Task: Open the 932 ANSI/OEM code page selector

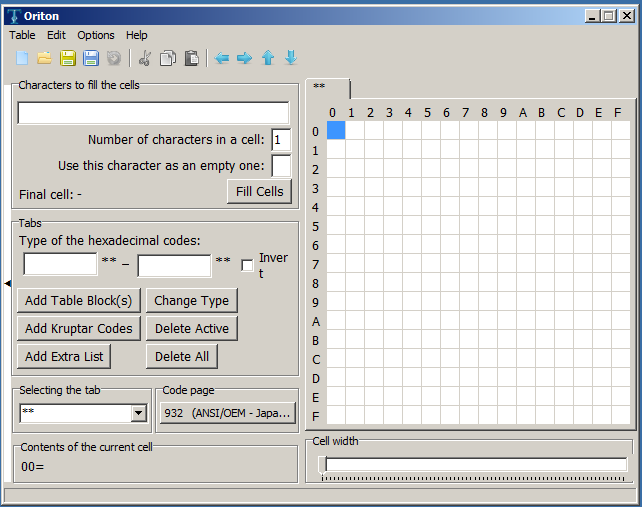Action: click(x=228, y=413)
